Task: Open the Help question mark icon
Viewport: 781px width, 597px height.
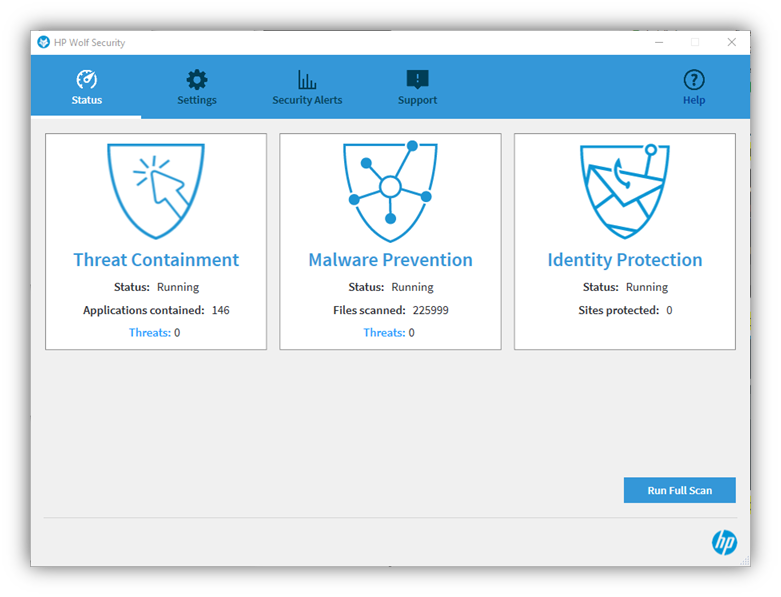Action: [694, 80]
